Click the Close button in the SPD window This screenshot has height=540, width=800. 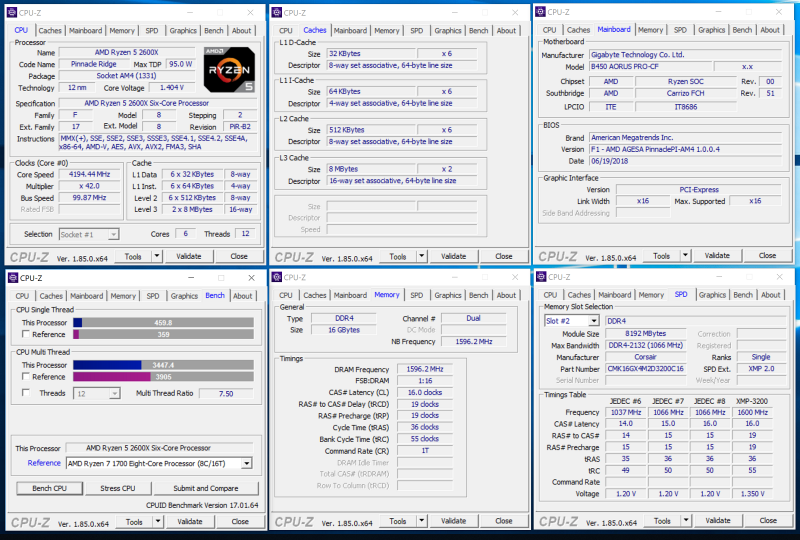coord(768,521)
